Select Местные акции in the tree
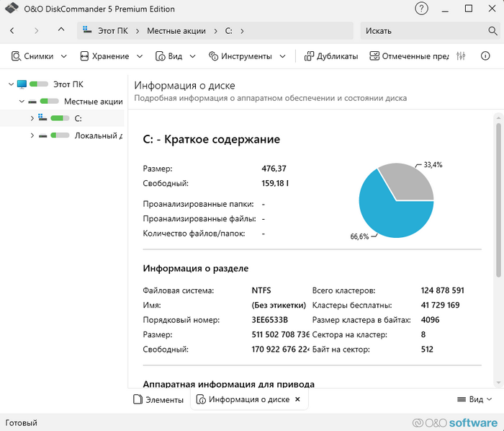Screen dimensions: 504x431 93,102
